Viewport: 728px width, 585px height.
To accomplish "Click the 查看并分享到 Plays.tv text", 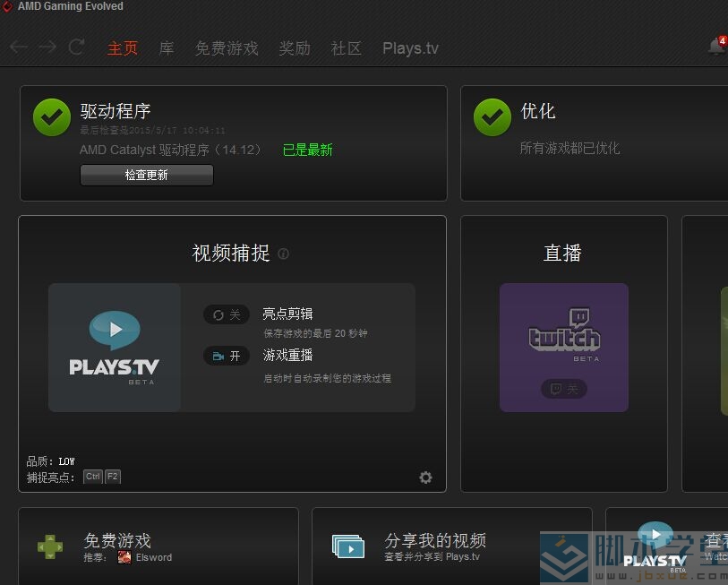I will (x=433, y=556).
